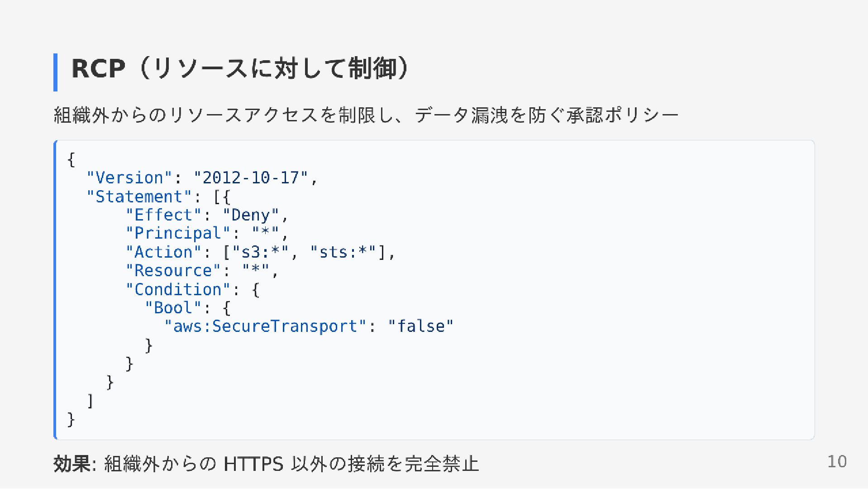868x489 pixels.
Task: Click the slide page number 10
Action: pos(837,461)
